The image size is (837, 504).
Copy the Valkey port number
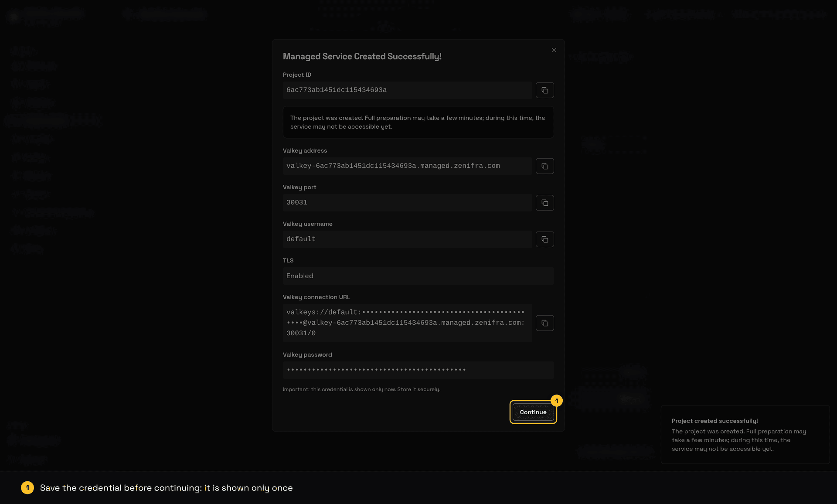544,203
